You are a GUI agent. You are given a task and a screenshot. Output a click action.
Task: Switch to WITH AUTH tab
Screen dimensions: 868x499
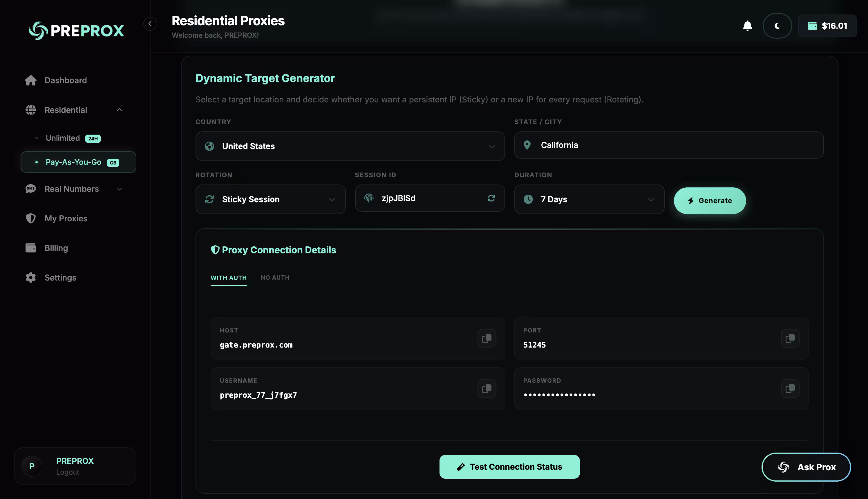coord(229,278)
